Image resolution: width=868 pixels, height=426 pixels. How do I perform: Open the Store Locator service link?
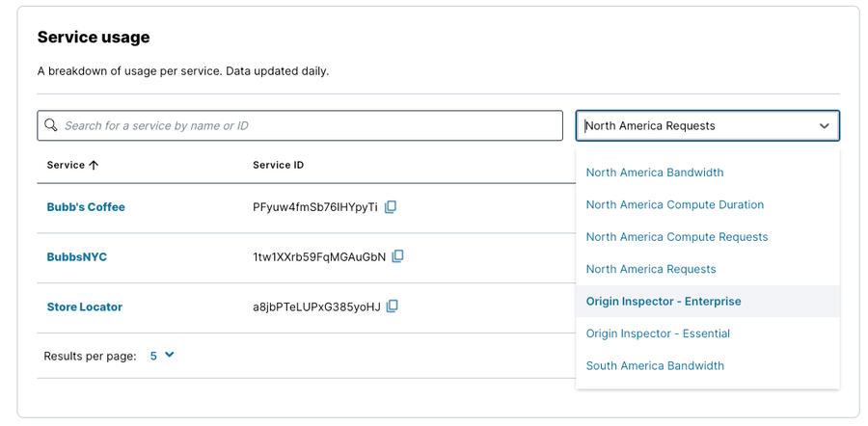(x=85, y=306)
